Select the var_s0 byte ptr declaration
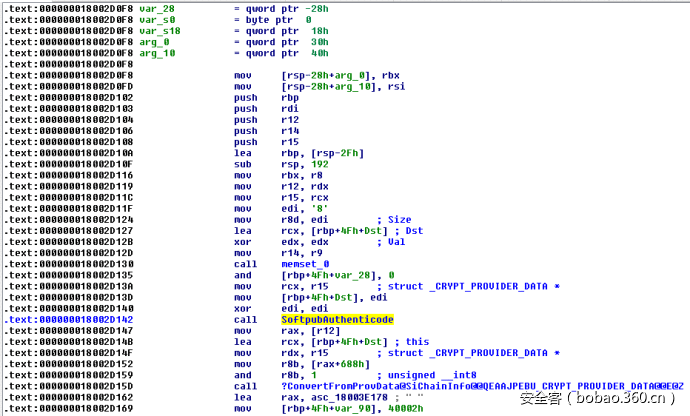The image size is (690, 416). pyautogui.click(x=158, y=20)
